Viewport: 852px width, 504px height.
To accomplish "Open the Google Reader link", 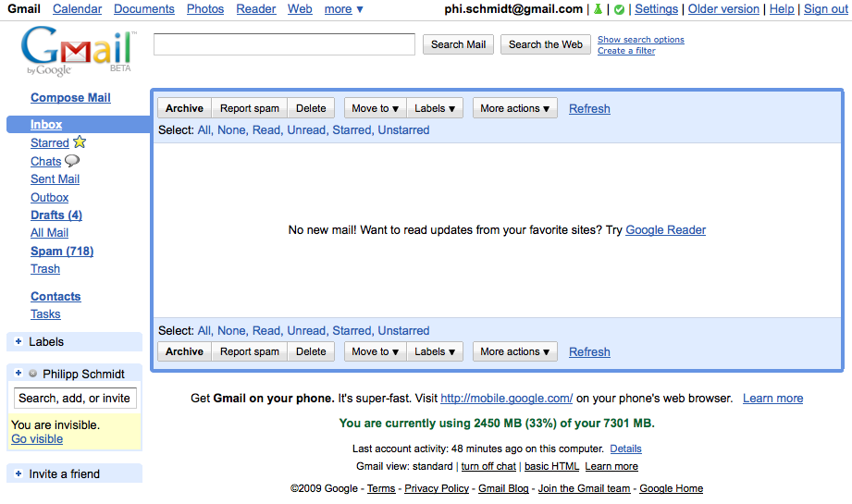I will pos(666,230).
